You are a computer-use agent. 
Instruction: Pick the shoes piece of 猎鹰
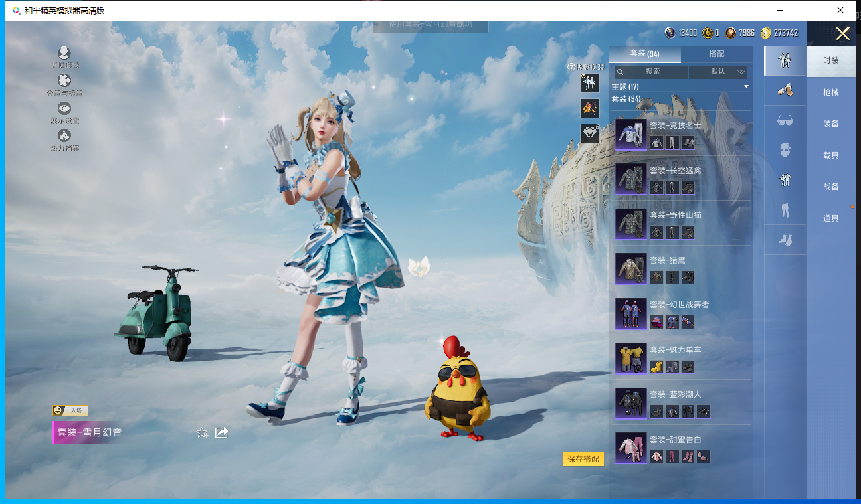click(688, 277)
